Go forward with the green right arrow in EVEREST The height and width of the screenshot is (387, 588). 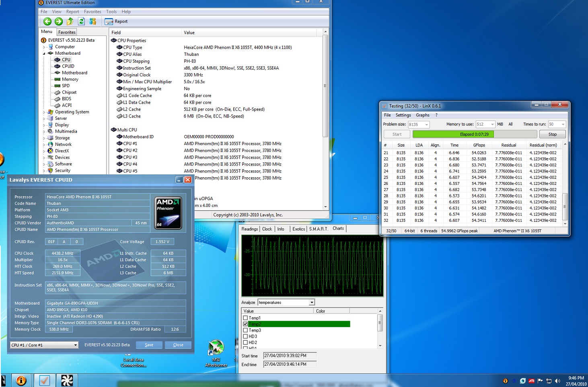[59, 21]
